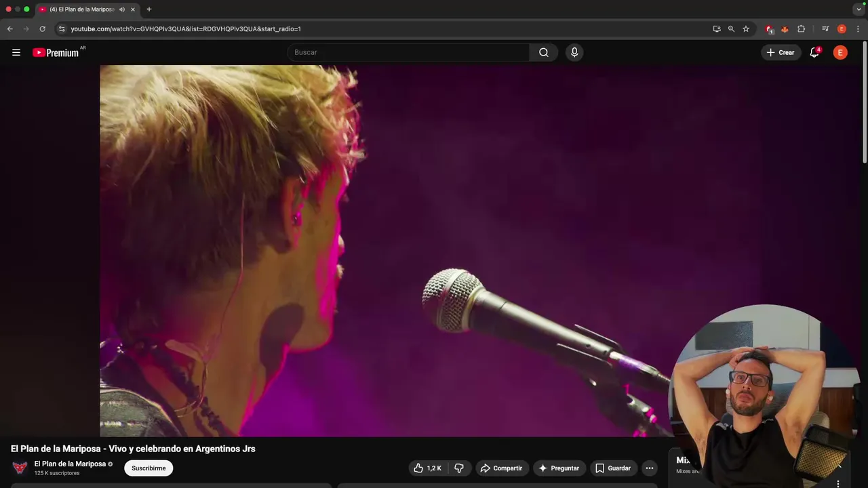Save video with Guardar
The image size is (868, 488).
(613, 468)
